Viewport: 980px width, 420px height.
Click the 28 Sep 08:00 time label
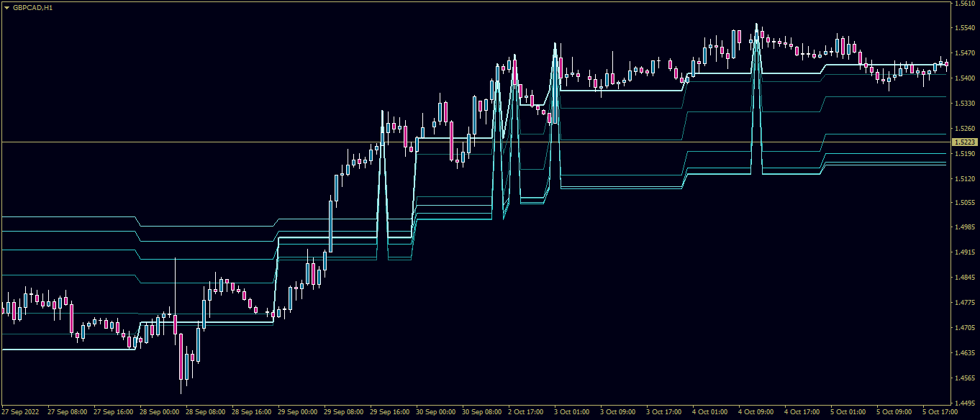(x=206, y=413)
